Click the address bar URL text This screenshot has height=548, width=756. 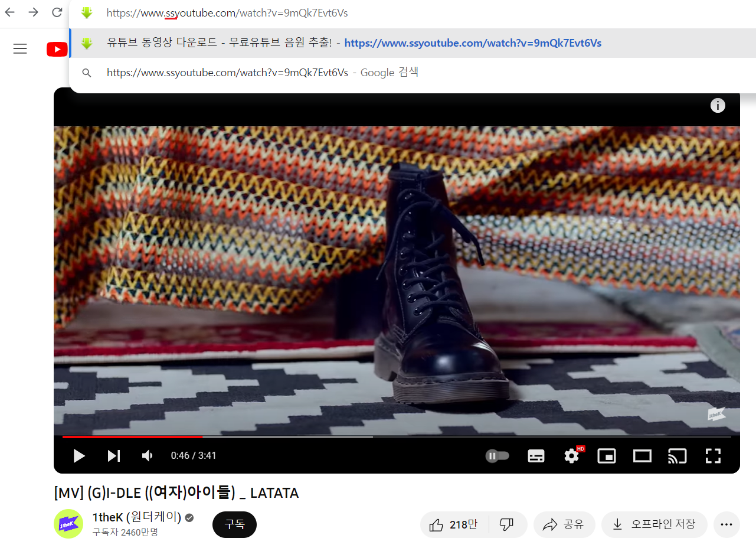click(x=227, y=12)
